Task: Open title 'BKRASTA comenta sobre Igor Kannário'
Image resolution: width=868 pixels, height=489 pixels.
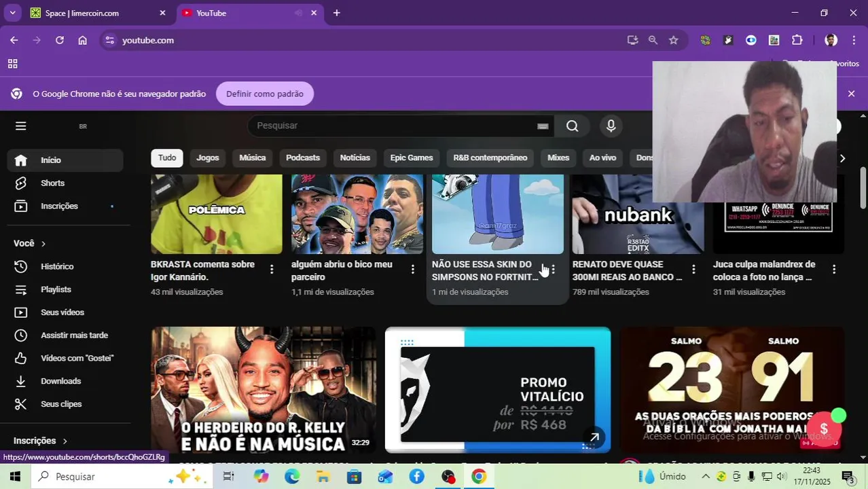Action: pyautogui.click(x=202, y=270)
